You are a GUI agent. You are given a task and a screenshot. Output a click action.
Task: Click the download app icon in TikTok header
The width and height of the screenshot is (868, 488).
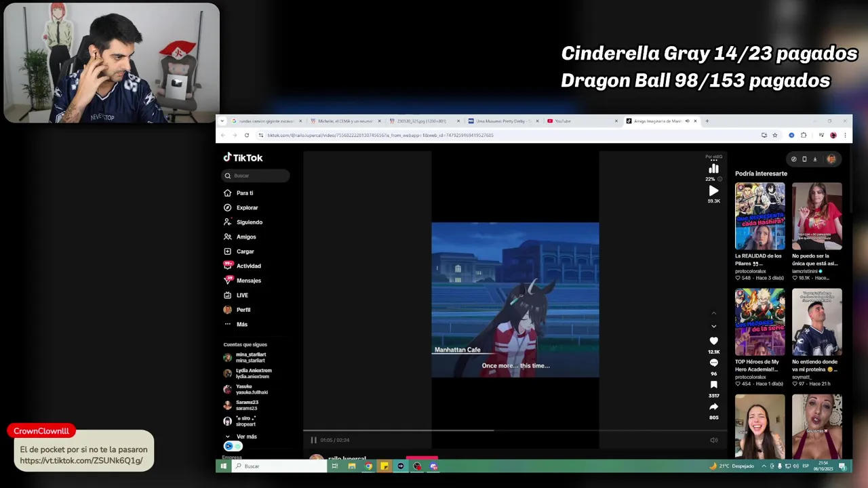pos(815,159)
